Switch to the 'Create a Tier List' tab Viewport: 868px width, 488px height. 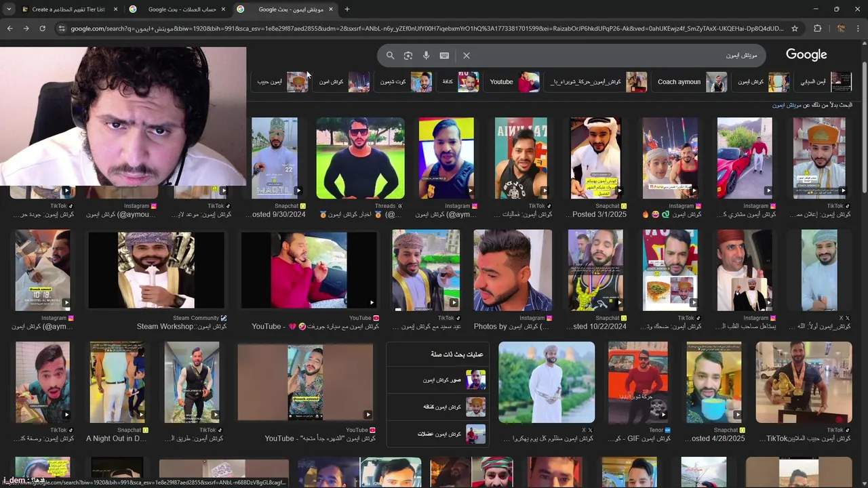[68, 9]
